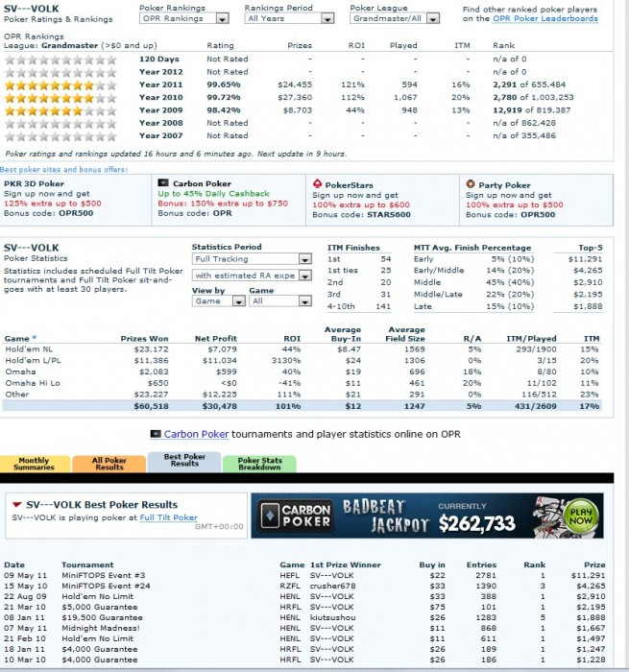Open the Statistics Period Full Tracking dropdown

(x=252, y=259)
